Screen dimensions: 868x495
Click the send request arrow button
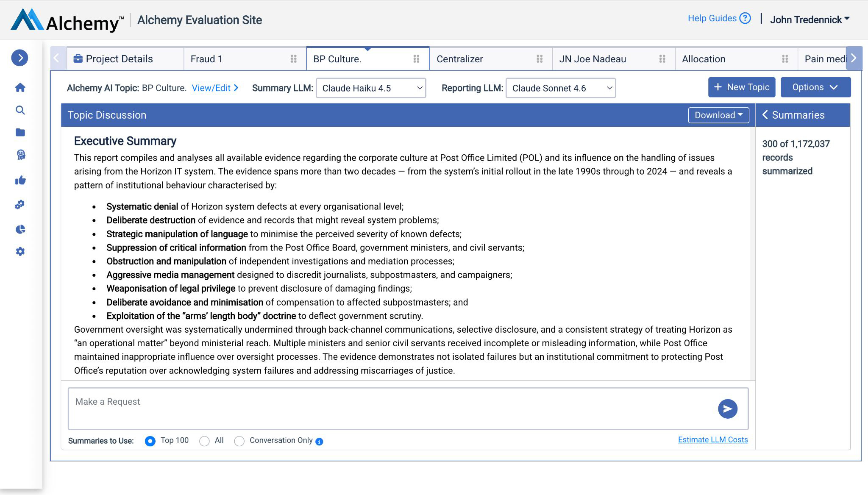(x=727, y=409)
